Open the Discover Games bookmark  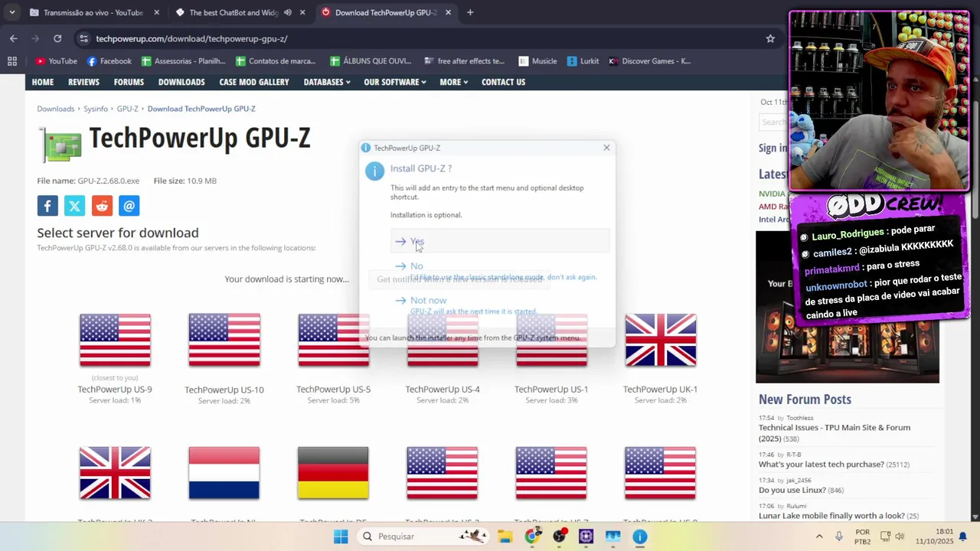coord(649,61)
